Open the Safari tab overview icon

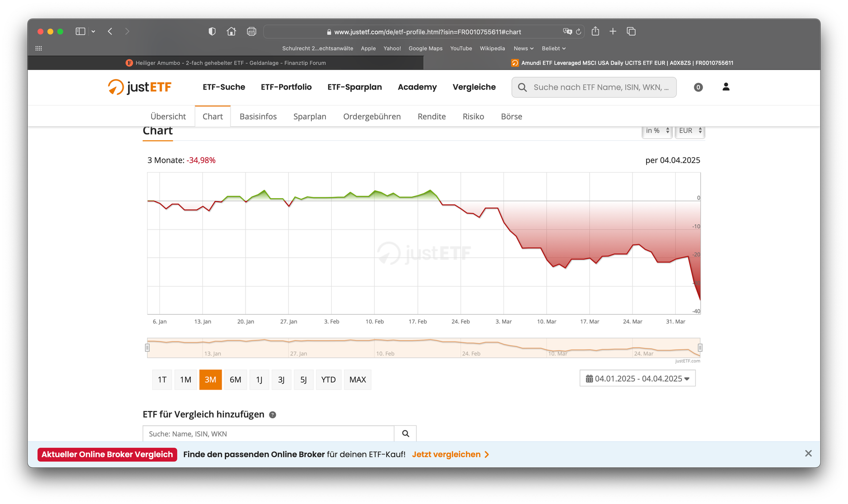pyautogui.click(x=631, y=31)
